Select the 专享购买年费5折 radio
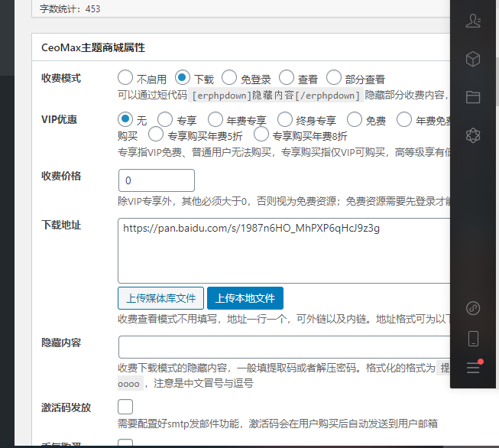Image resolution: width=499 pixels, height=448 pixels. pos(156,134)
